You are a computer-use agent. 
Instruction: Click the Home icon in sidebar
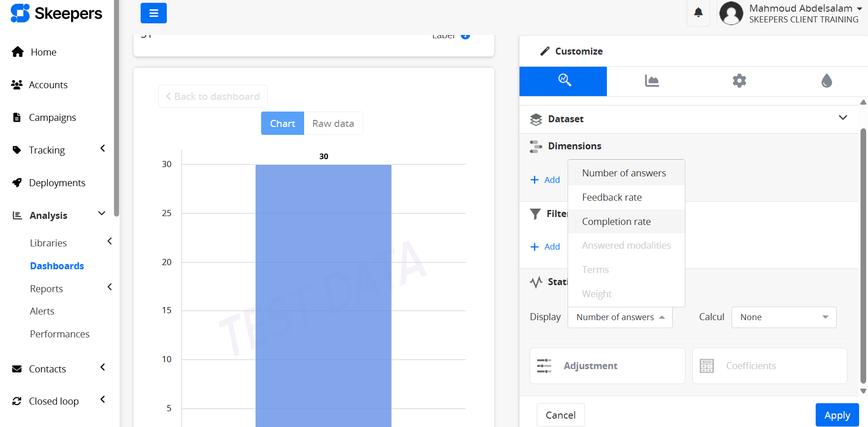click(x=18, y=52)
